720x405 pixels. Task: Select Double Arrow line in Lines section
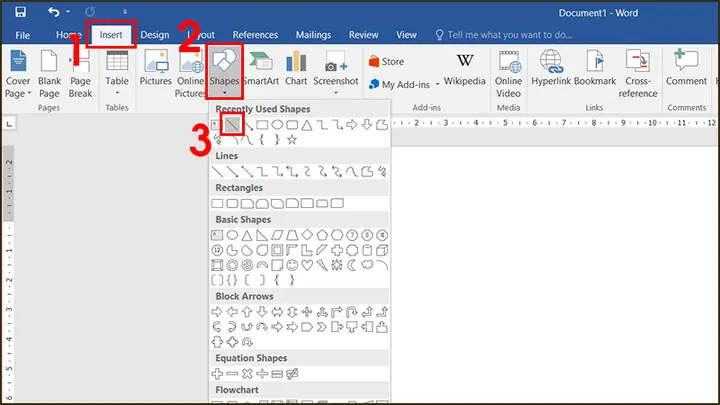click(x=247, y=172)
